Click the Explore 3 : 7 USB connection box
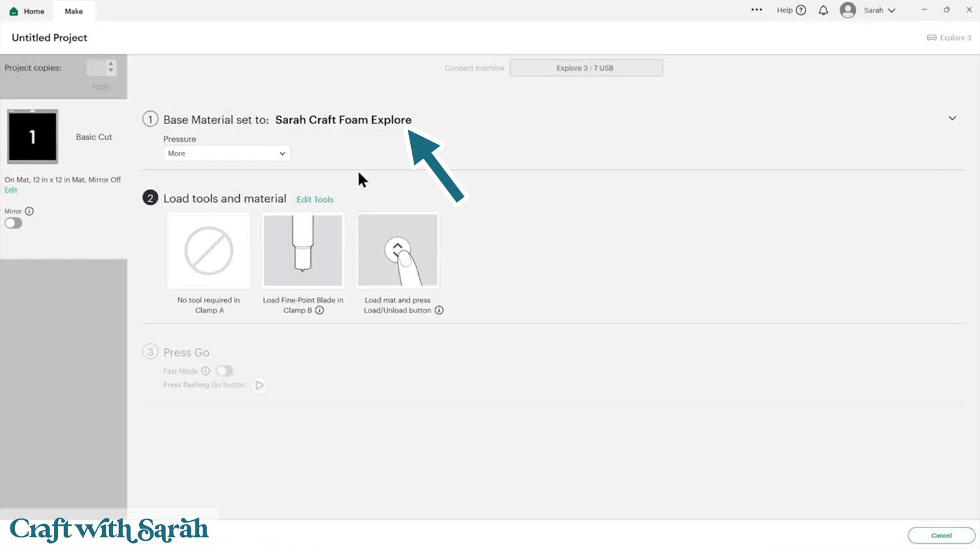The width and height of the screenshot is (980, 549). (586, 68)
